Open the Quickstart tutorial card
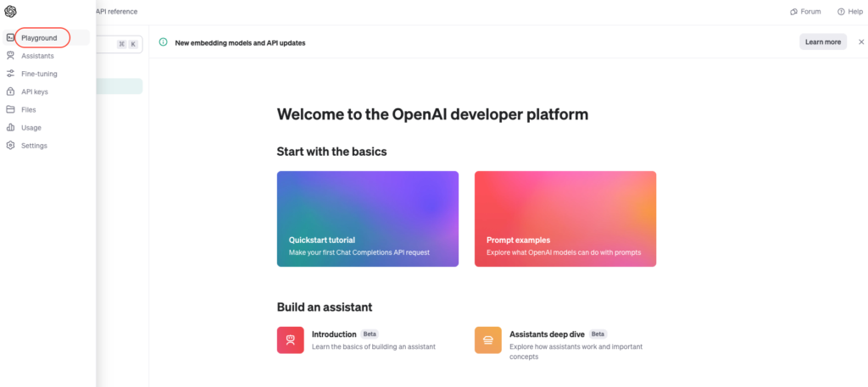 (367, 218)
